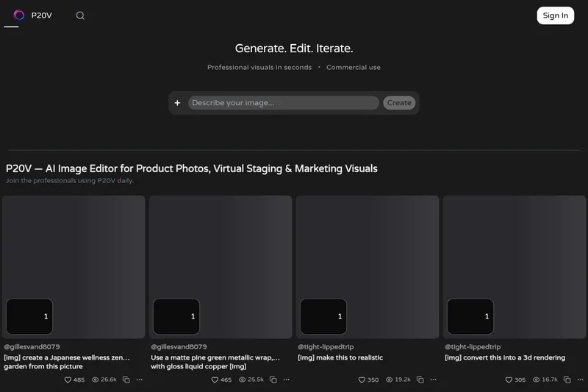The height and width of the screenshot is (392, 588).
Task: Focus the 'Describe your image...' input field
Action: pyautogui.click(x=284, y=103)
